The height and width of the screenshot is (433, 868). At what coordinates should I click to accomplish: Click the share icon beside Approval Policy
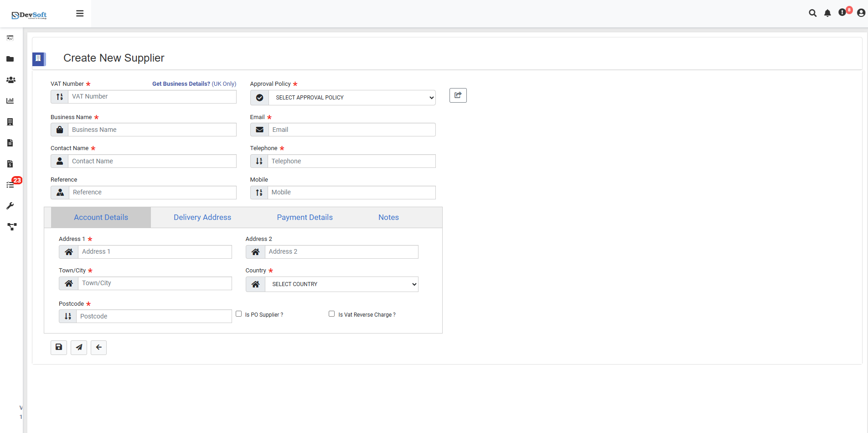coord(458,95)
